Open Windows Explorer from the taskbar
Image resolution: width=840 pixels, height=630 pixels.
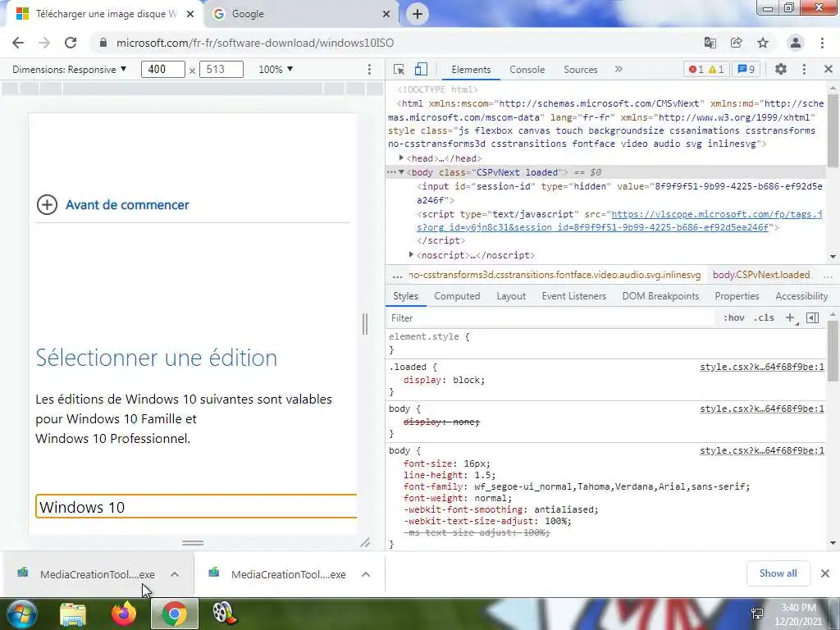(x=73, y=614)
